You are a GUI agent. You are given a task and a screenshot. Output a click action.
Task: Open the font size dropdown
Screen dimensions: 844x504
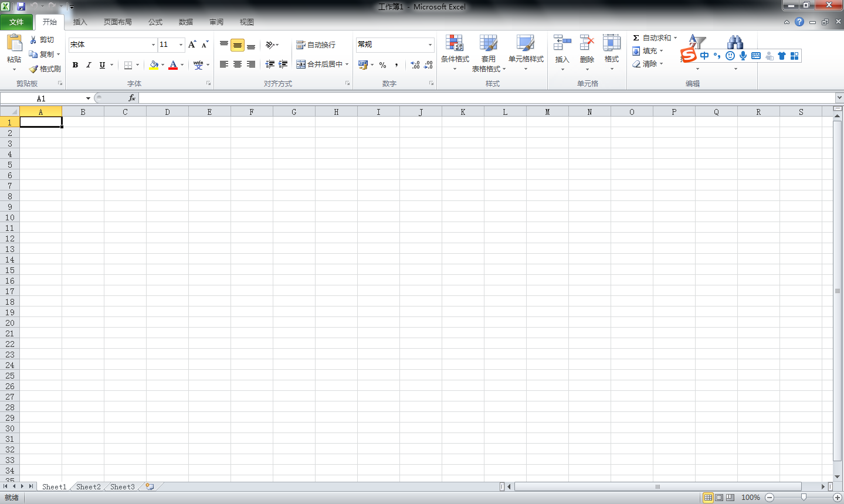click(181, 45)
